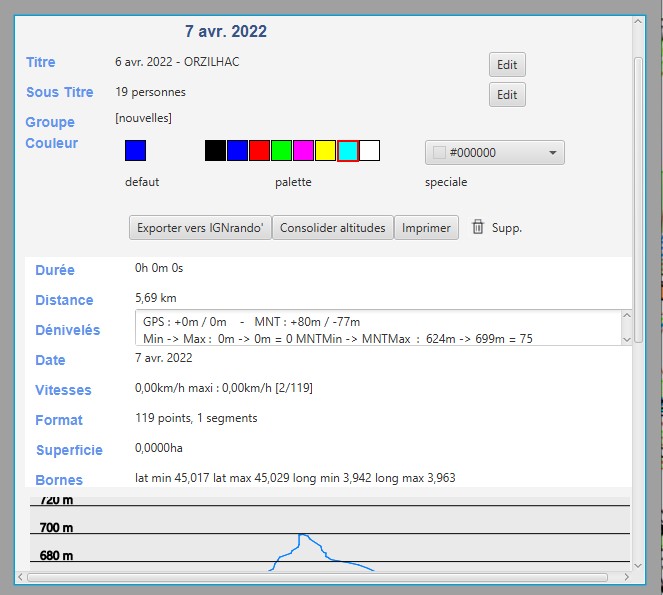Select the cyan palette color
Viewport: 663px width, 595px height.
(348, 151)
